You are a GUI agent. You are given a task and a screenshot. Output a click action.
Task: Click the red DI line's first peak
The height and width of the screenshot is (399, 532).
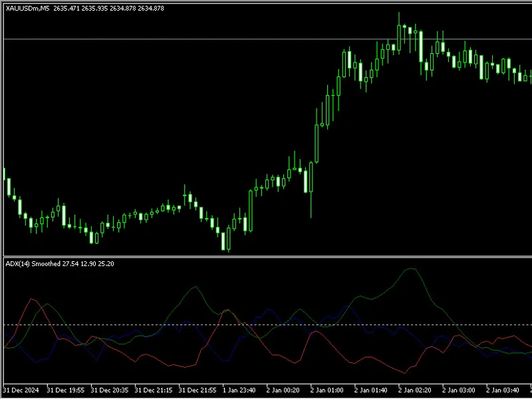pos(32,299)
